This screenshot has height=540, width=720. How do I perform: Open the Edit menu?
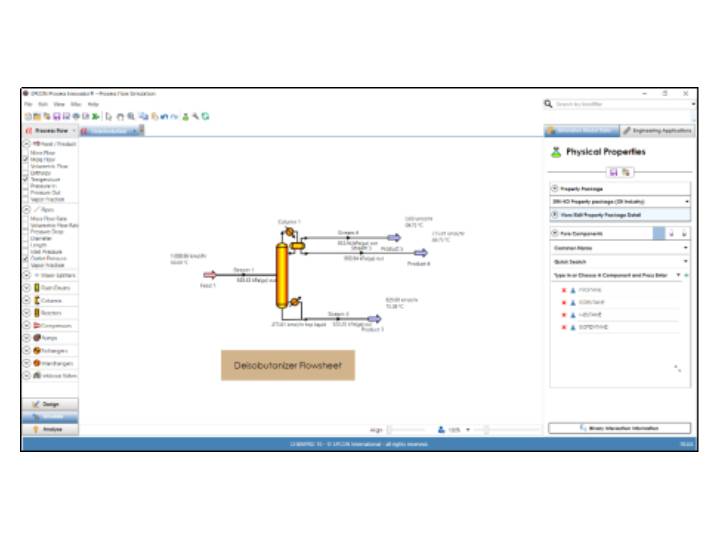click(x=43, y=104)
